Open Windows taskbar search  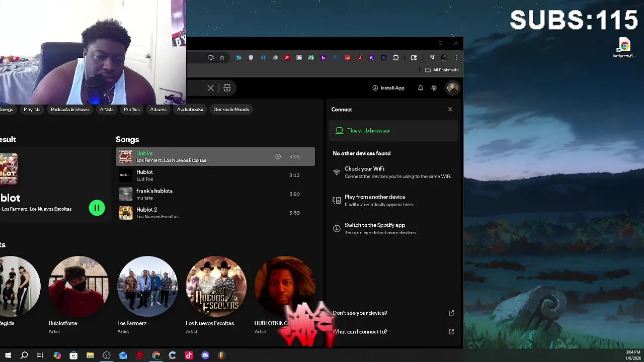click(24, 355)
